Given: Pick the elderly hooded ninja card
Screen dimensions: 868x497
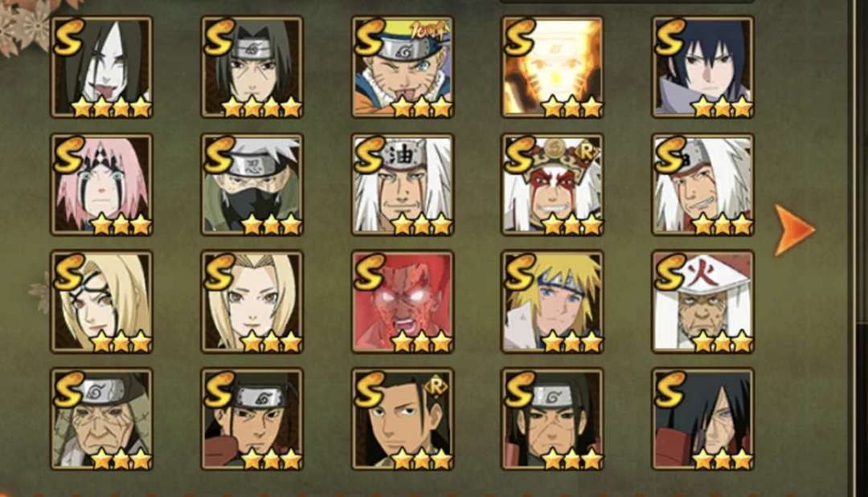Looking at the screenshot, I should pyautogui.click(x=101, y=419).
